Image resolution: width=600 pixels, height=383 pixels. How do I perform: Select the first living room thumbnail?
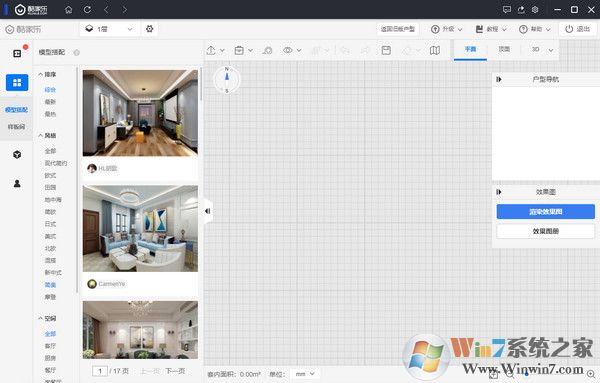coord(140,113)
